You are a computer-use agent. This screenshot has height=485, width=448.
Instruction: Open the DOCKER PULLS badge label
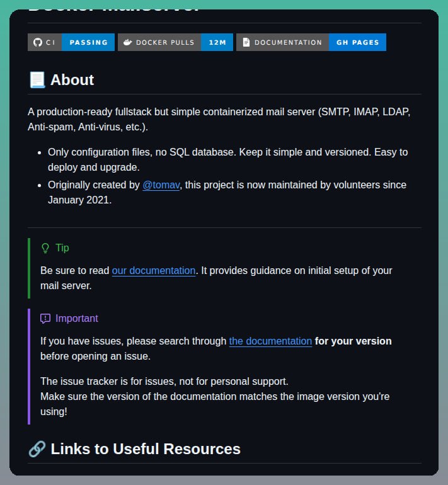pos(165,42)
